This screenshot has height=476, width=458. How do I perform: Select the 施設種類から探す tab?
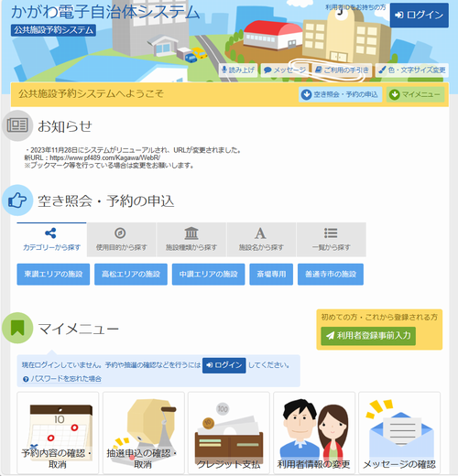tap(191, 240)
